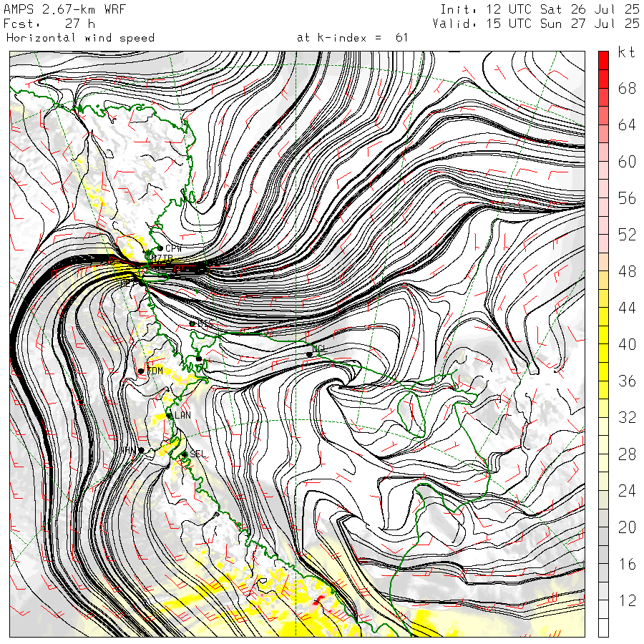Viewport: 644px width, 644px height.
Task: Click the 60 value on the color scale
Action: click(x=627, y=162)
